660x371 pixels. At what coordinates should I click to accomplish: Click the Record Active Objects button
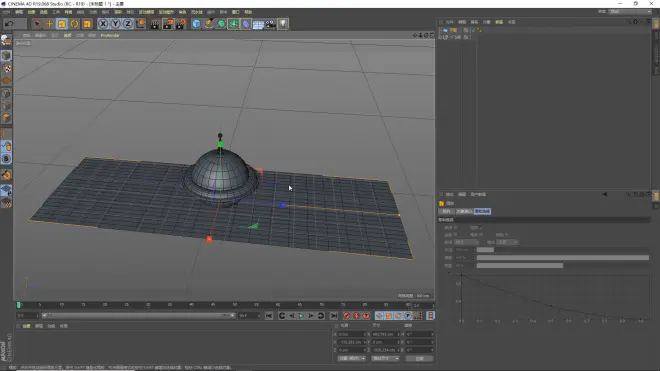(346, 316)
